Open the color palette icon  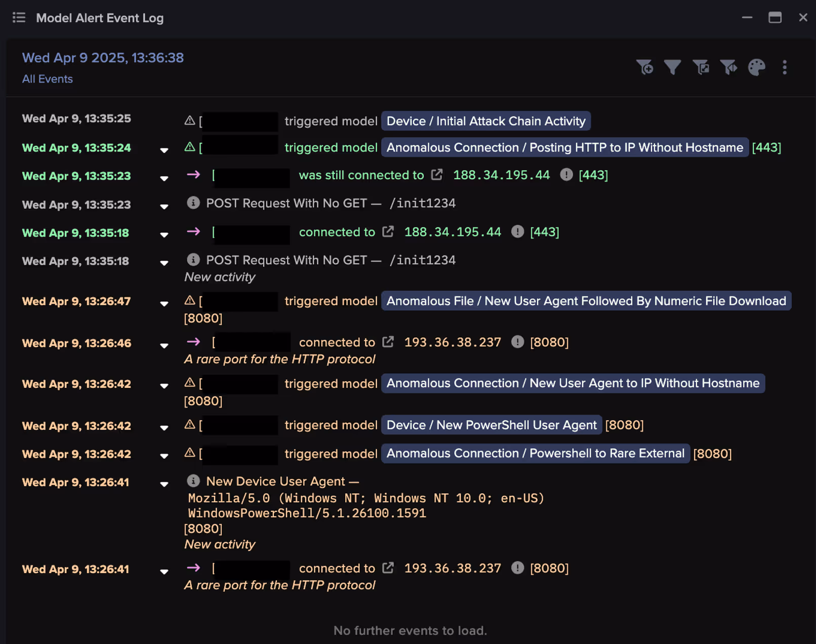[757, 67]
